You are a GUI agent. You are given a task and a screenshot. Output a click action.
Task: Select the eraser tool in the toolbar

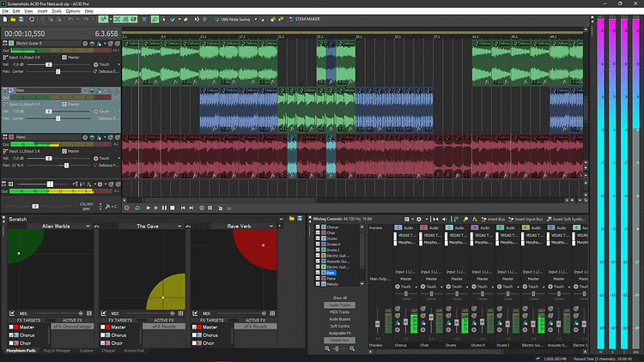click(185, 19)
